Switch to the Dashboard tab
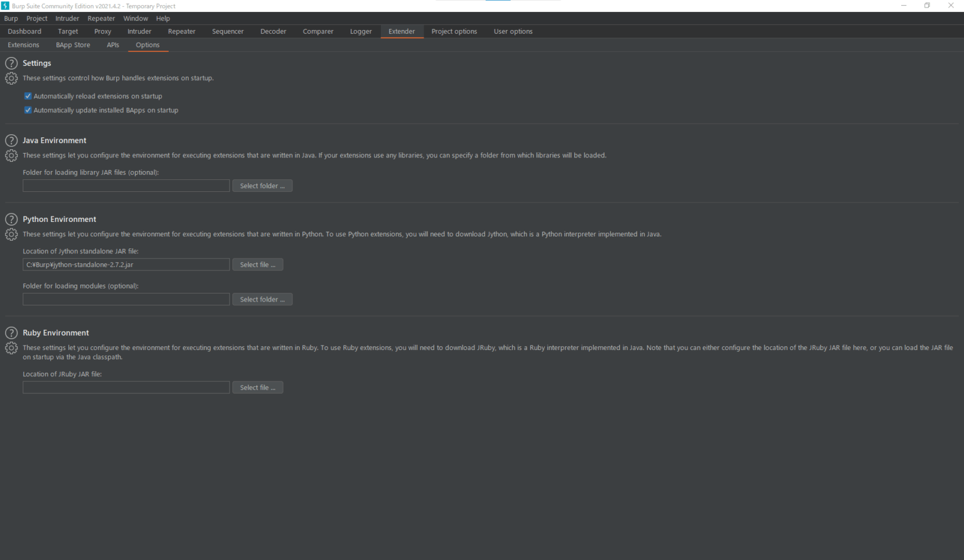 [x=24, y=31]
